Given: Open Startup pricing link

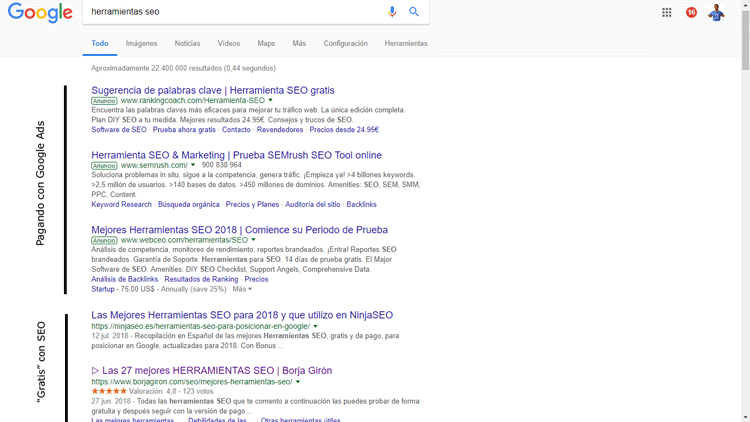Looking at the screenshot, I should pyautogui.click(x=103, y=289).
